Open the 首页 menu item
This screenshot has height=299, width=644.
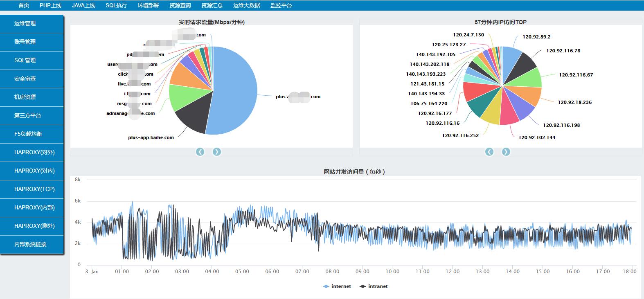tap(24, 5)
